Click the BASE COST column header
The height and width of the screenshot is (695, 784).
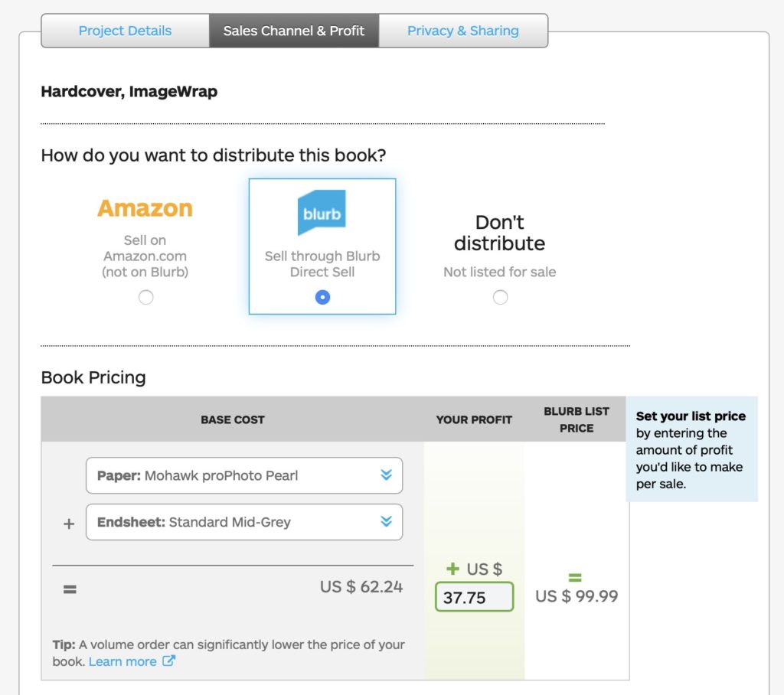[x=233, y=419]
